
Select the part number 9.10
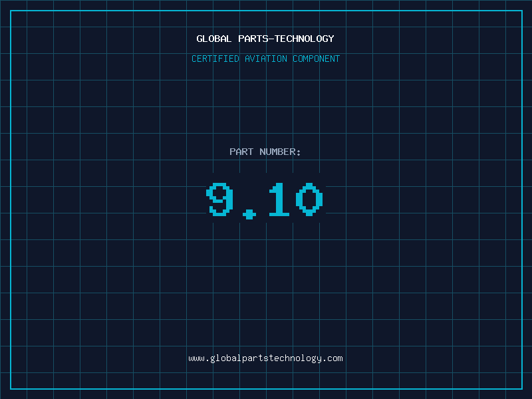pyautogui.click(x=265, y=201)
